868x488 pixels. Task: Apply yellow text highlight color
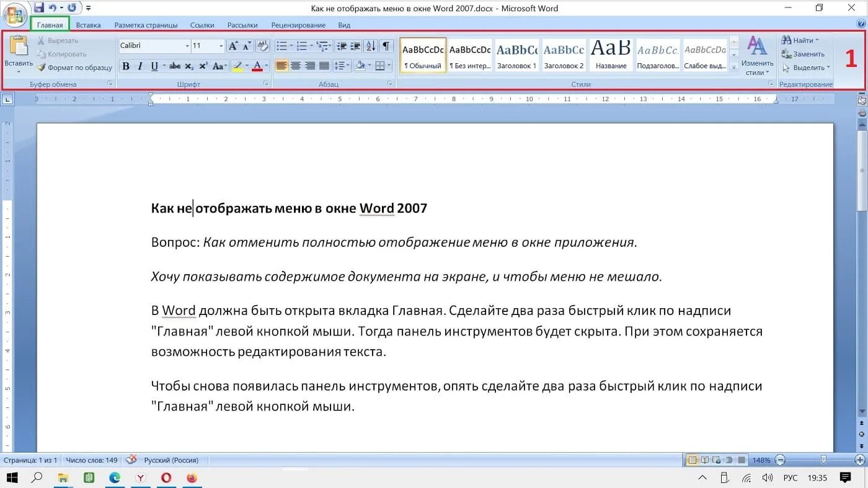click(x=237, y=66)
